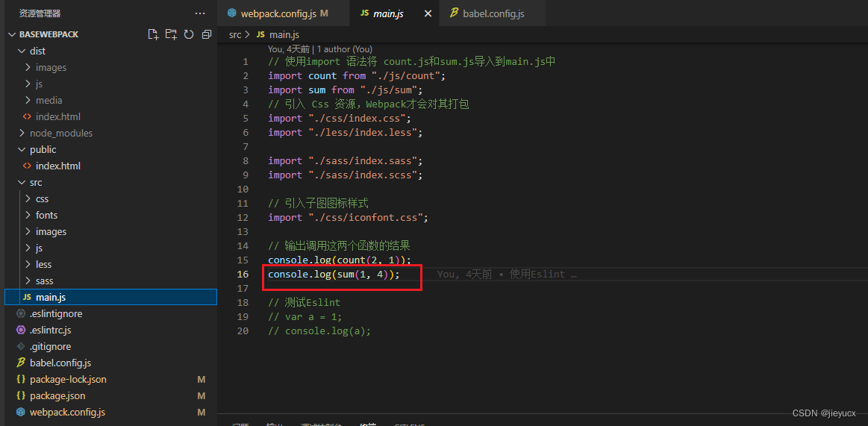Click the author info above line 1
Viewport: 868px width, 426px height.
319,49
